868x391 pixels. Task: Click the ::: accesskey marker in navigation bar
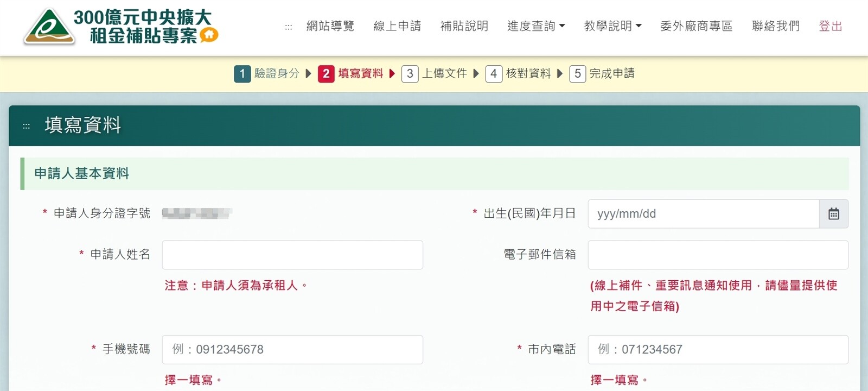289,27
